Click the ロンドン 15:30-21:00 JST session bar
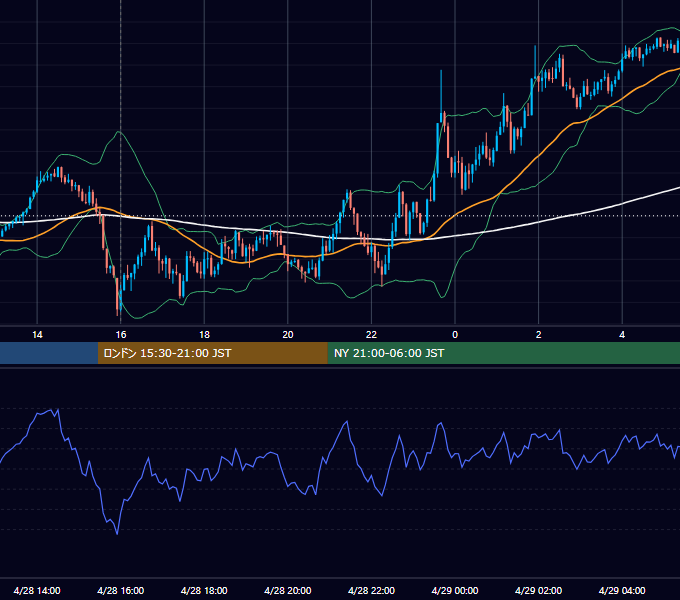This screenshot has width=680, height=600. pos(212,353)
